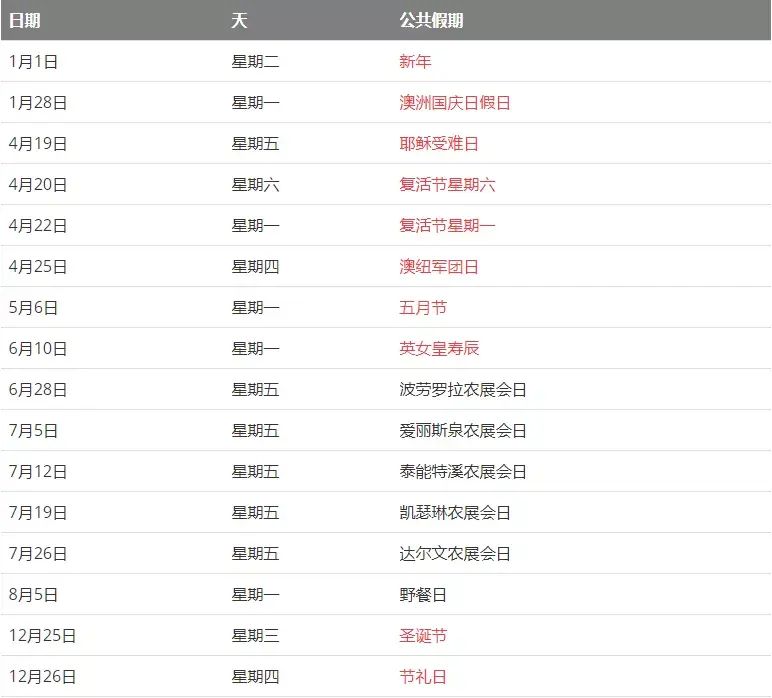Screen dimensions: 772x698
Task: Open the 英女皇寿辰 link
Action: (x=439, y=349)
